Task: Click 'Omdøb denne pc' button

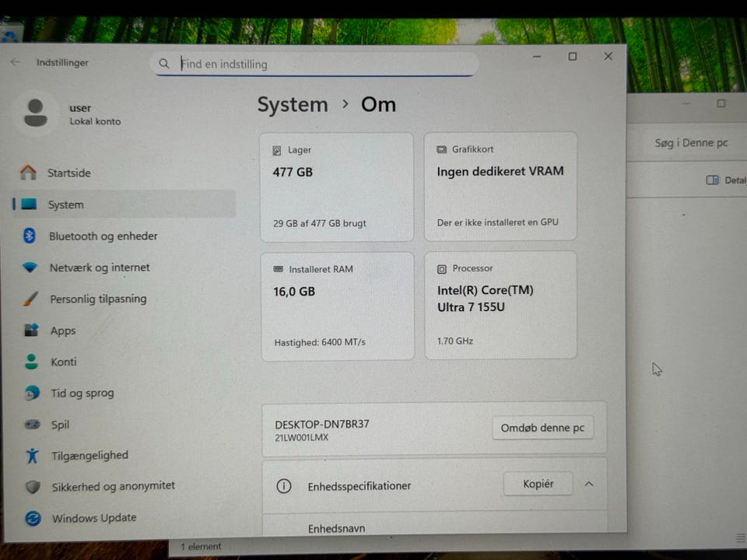Action: pyautogui.click(x=542, y=428)
